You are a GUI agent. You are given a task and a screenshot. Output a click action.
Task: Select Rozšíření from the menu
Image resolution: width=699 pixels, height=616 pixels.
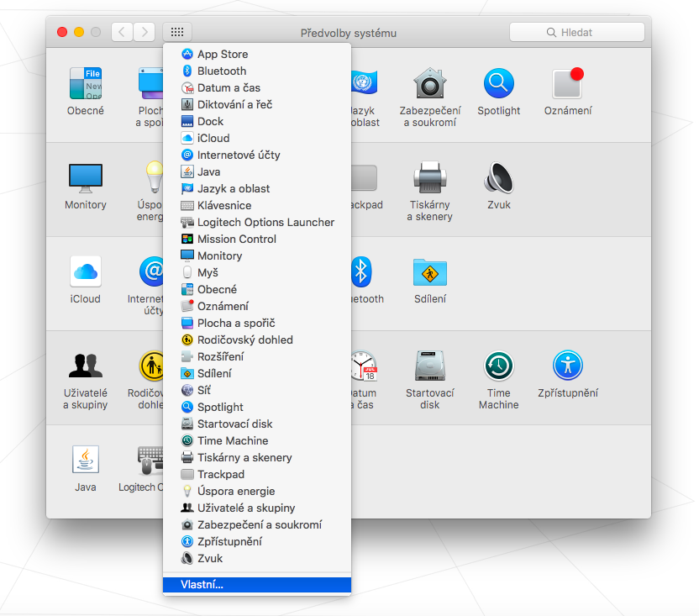coord(257,356)
